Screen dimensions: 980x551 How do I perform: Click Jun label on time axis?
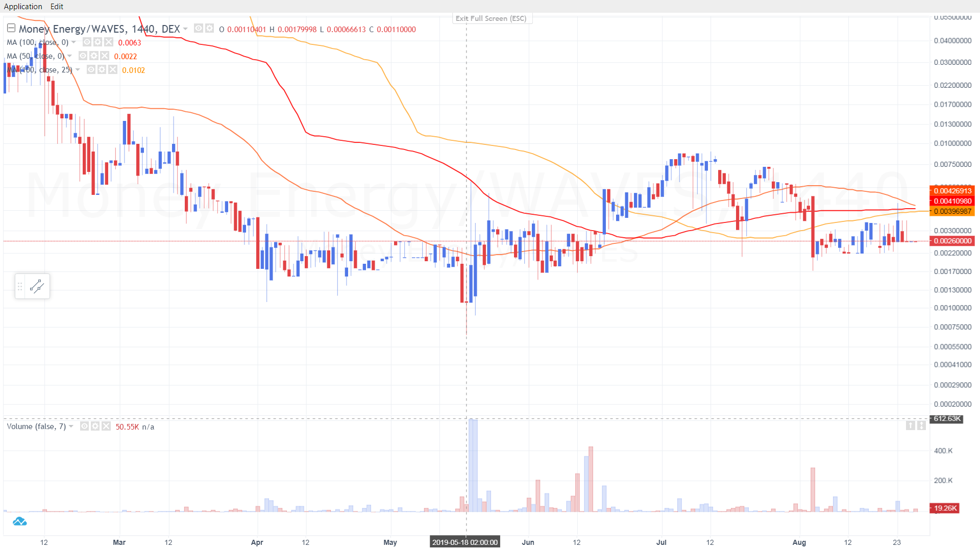[x=528, y=542]
